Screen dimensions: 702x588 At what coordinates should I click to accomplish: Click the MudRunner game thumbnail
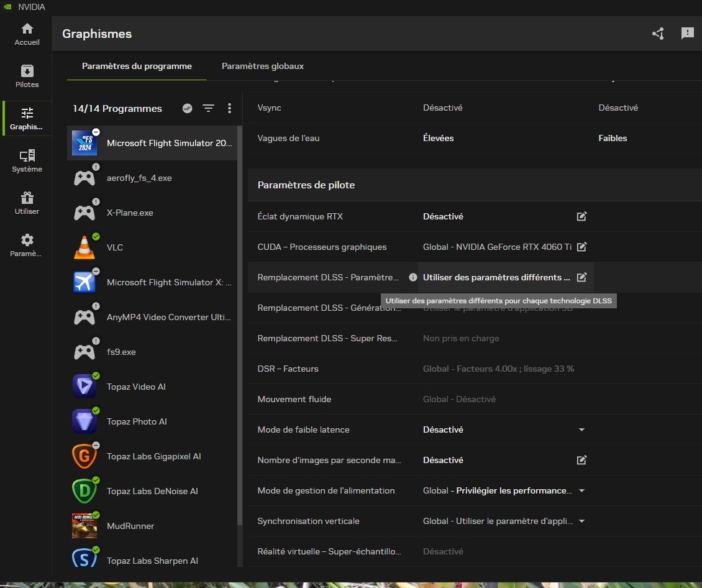[x=84, y=526]
